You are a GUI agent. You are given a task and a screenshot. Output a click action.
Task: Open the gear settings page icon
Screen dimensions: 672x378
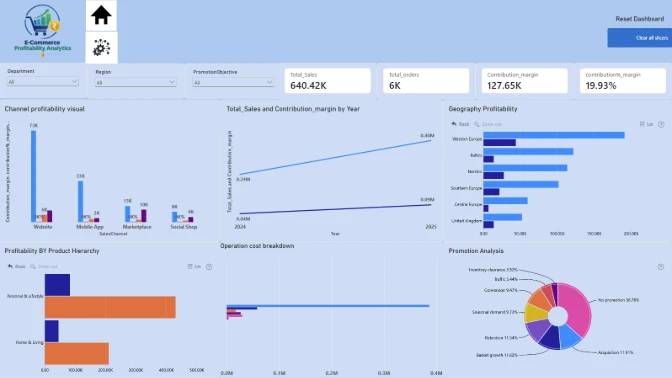pyautogui.click(x=101, y=48)
